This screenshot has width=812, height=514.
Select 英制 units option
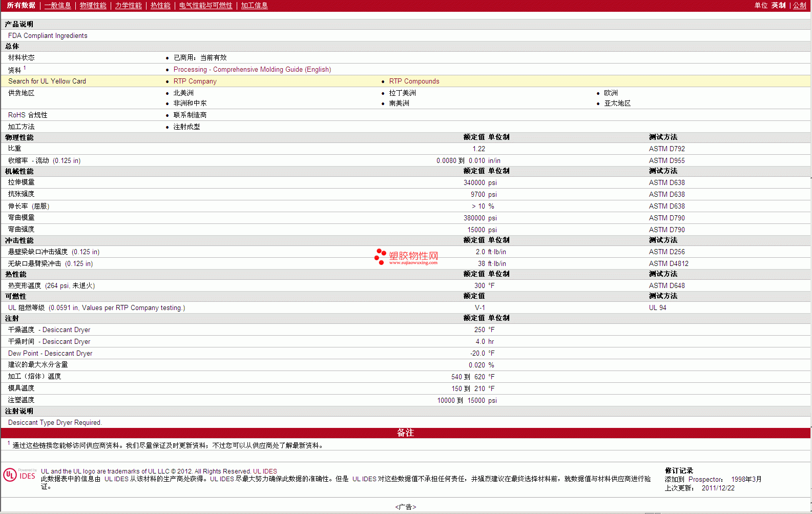(x=778, y=6)
